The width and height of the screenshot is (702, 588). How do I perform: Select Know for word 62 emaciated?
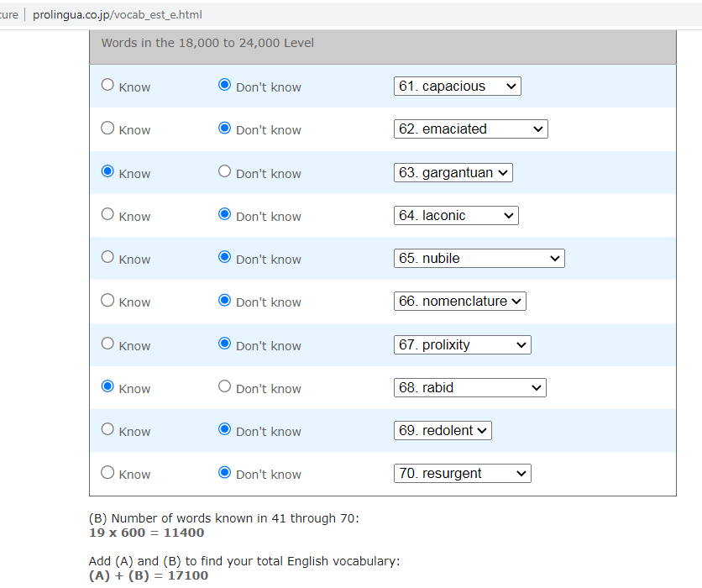(x=107, y=129)
